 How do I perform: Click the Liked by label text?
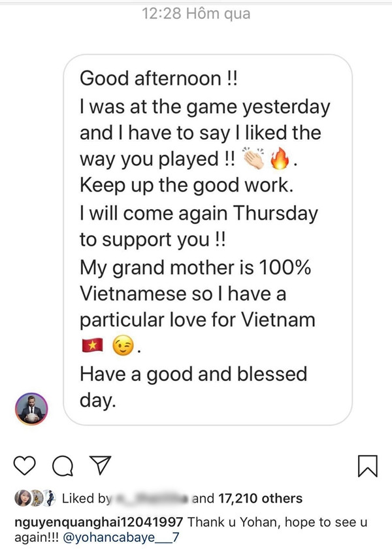(x=86, y=498)
